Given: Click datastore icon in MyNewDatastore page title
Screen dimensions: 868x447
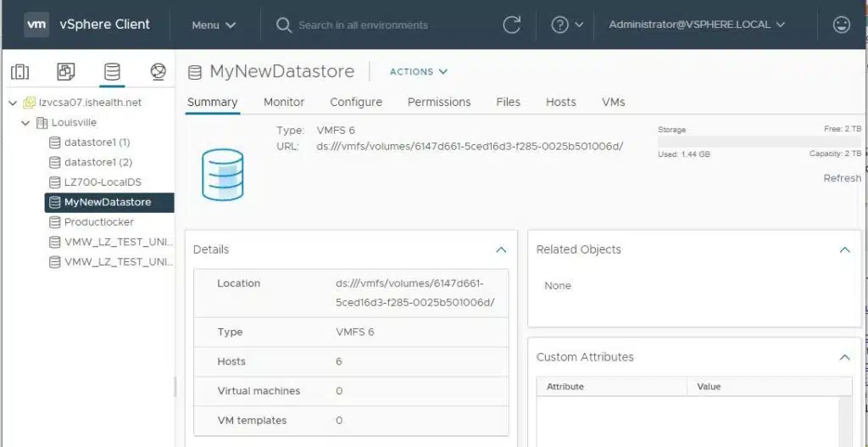Looking at the screenshot, I should point(194,72).
